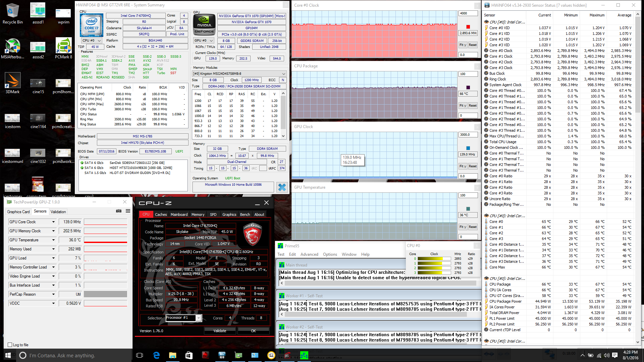Open the GPU #0 selector dropdown

pos(204,41)
